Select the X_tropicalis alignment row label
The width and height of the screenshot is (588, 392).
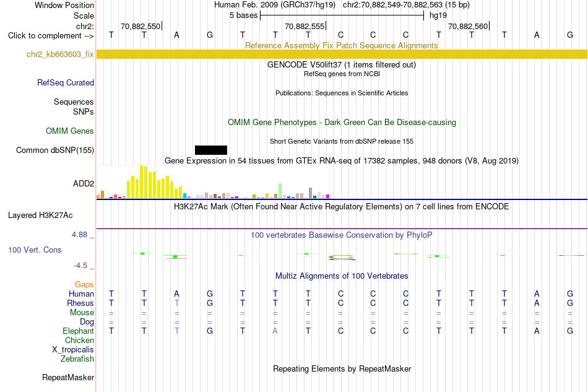coord(73,350)
